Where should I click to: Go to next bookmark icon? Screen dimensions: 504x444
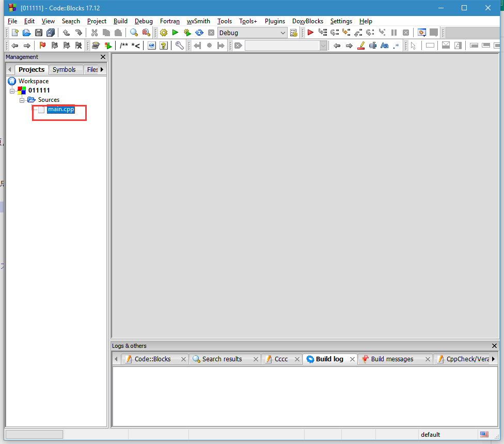click(67, 45)
